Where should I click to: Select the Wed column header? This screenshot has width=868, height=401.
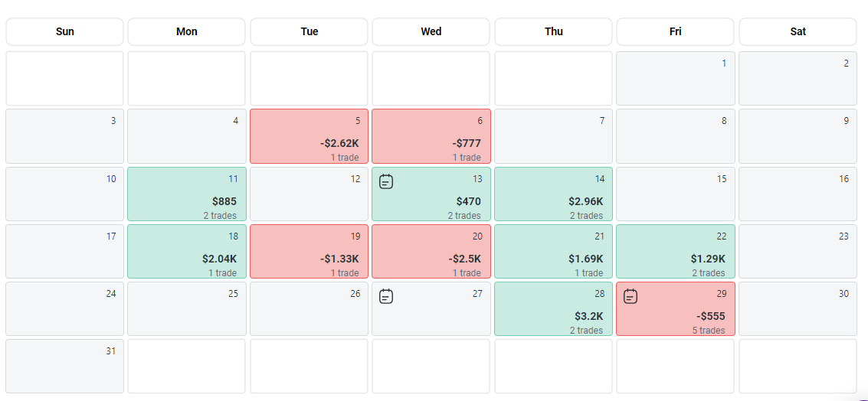[431, 32]
